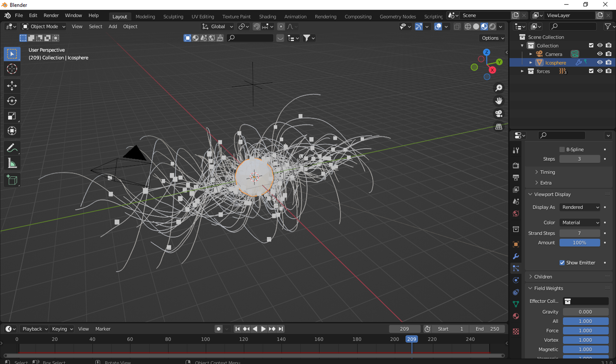Screen dimensions: 616x364
Task: Jump to the end frame
Action: 281,329
